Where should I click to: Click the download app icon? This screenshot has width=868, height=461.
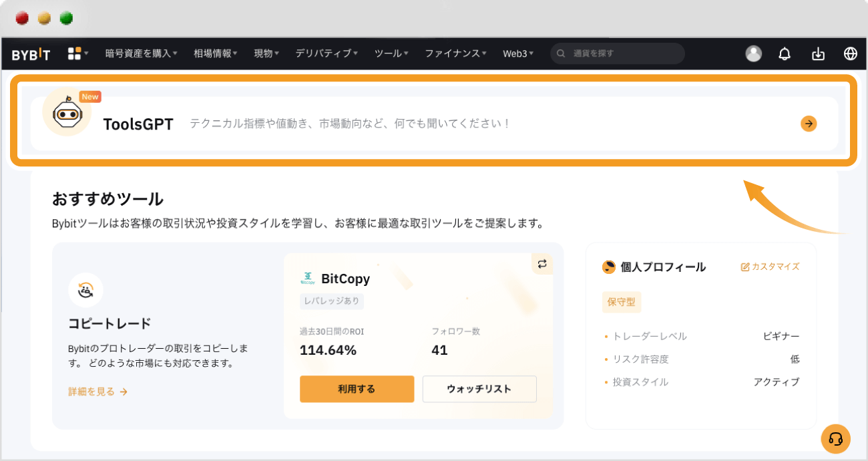point(818,53)
